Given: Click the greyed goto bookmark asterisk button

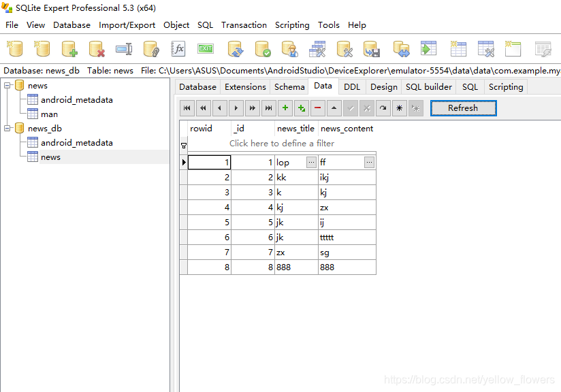Looking at the screenshot, I should [x=416, y=108].
